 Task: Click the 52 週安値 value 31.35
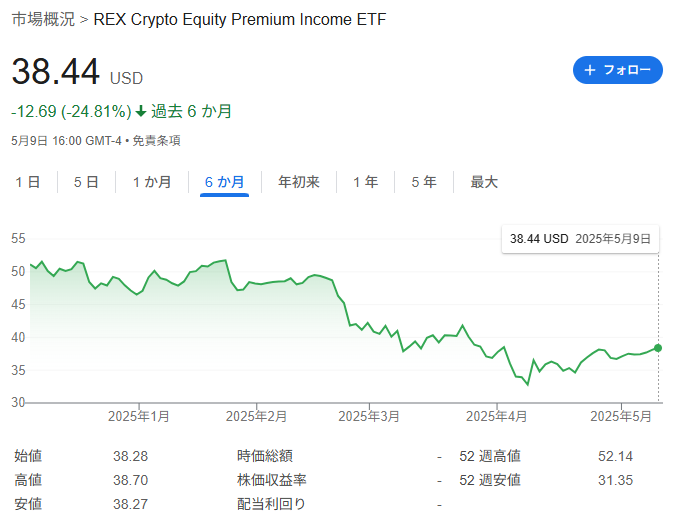(615, 480)
